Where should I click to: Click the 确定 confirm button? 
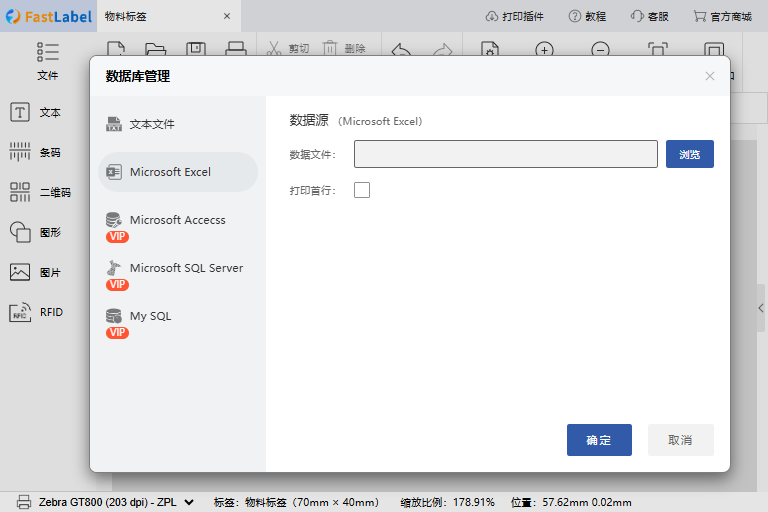point(599,440)
